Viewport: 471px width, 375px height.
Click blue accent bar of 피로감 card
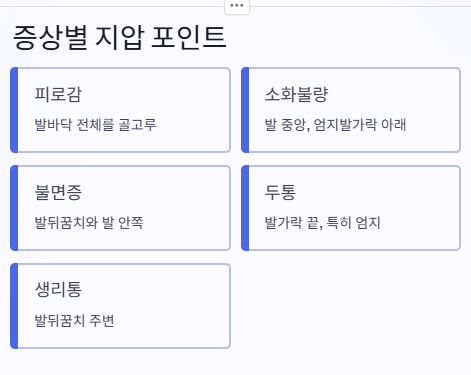pyautogui.click(x=14, y=110)
